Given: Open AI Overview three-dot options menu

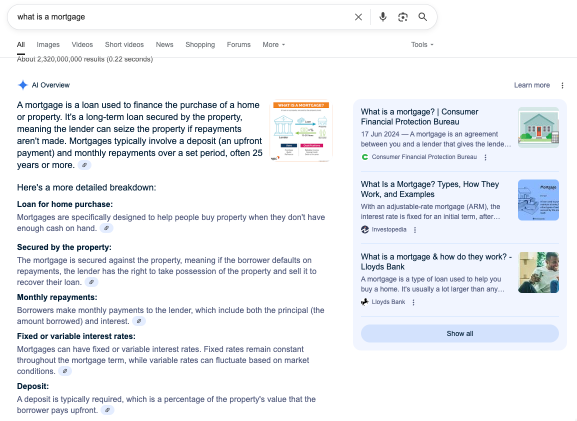Looking at the screenshot, I should tap(562, 85).
